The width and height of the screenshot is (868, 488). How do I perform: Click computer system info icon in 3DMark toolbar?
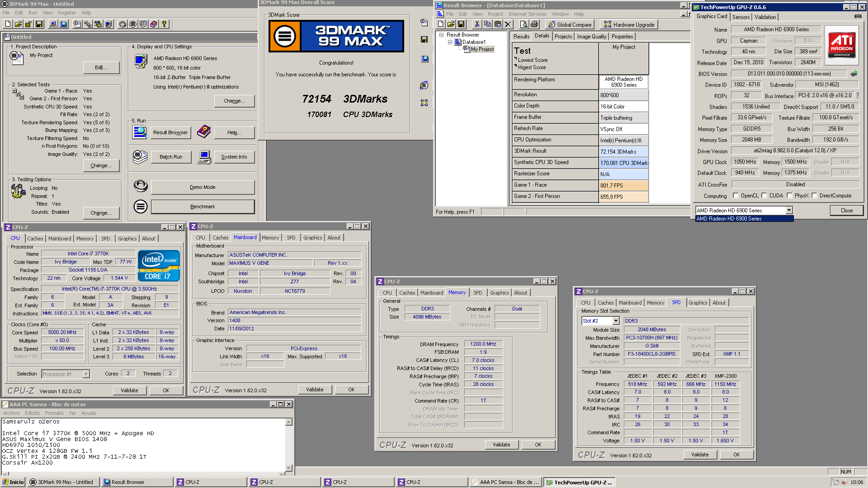[x=53, y=24]
